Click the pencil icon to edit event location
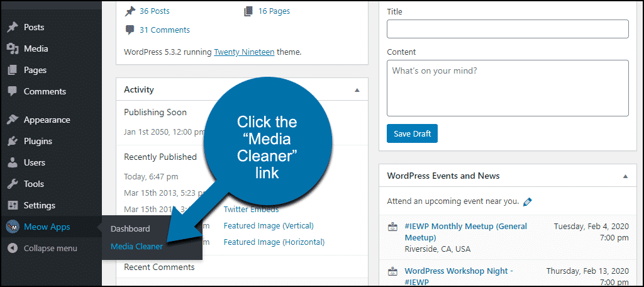Image resolution: width=644 pixels, height=287 pixels. (528, 202)
